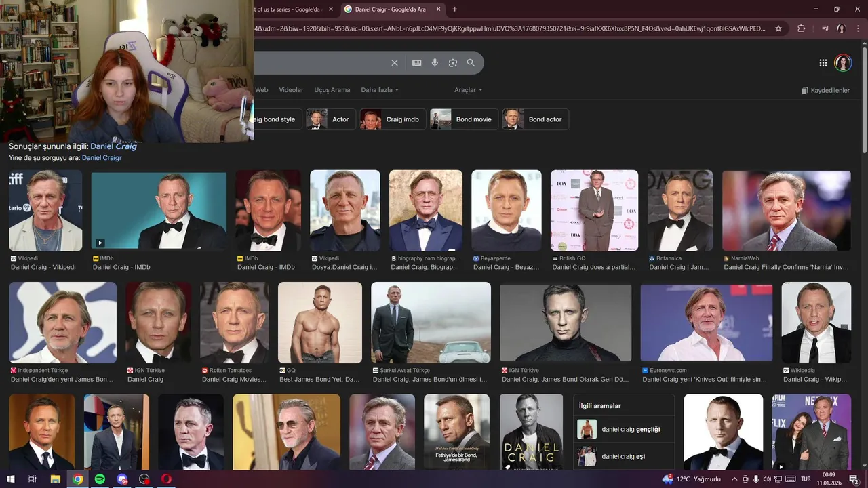Open Opera browser from the taskbar
The height and width of the screenshot is (488, 868).
[x=166, y=479]
